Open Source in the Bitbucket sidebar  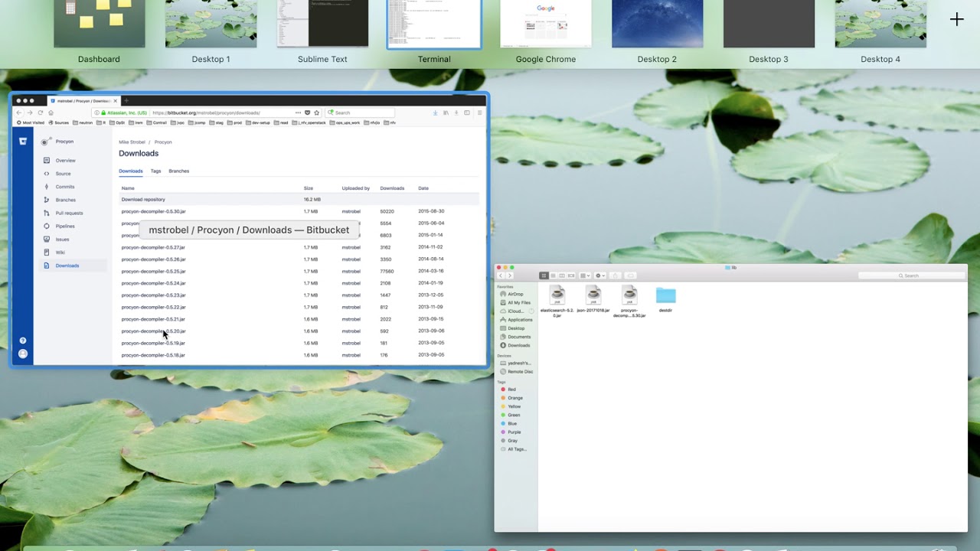point(63,174)
